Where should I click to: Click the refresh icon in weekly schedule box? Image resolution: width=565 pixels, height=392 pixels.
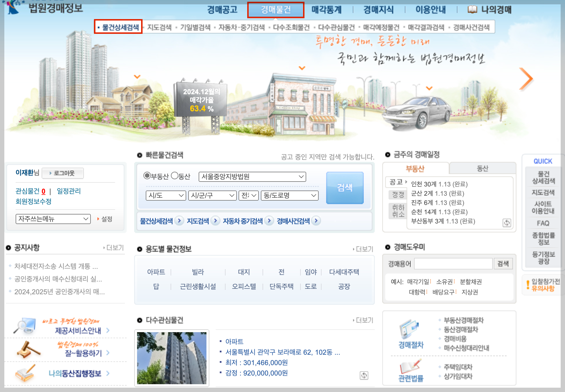(507, 223)
